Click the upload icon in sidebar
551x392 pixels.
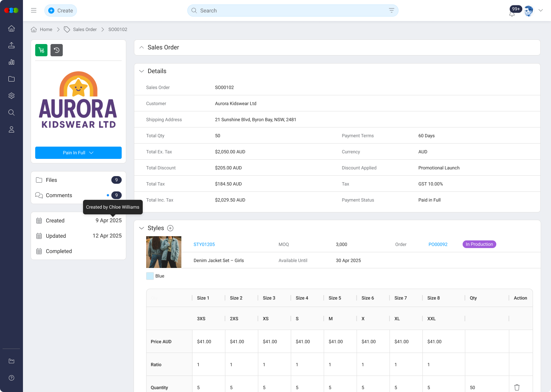point(11,45)
